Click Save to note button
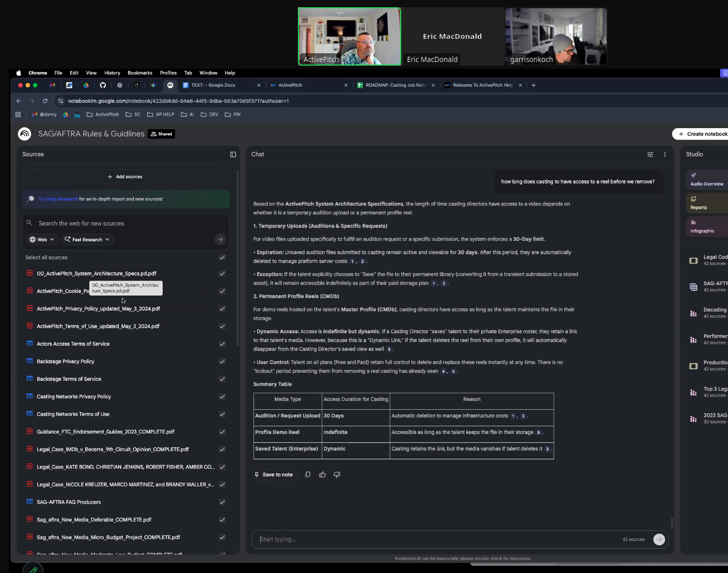 tap(274, 474)
